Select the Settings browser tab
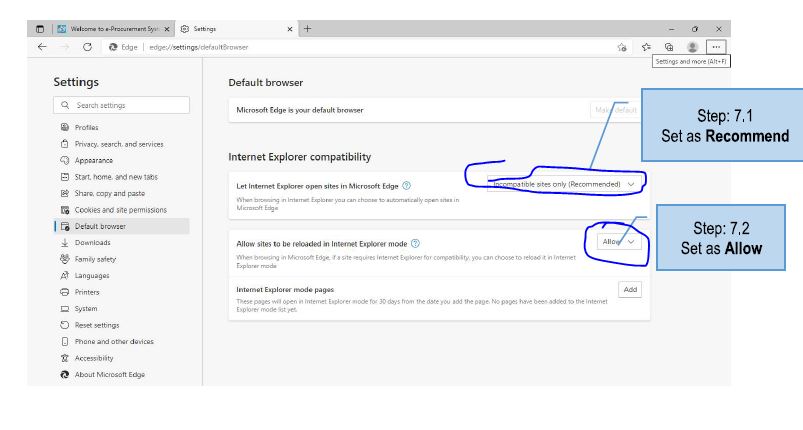Viewport: 803px width, 430px height. pyautogui.click(x=235, y=29)
